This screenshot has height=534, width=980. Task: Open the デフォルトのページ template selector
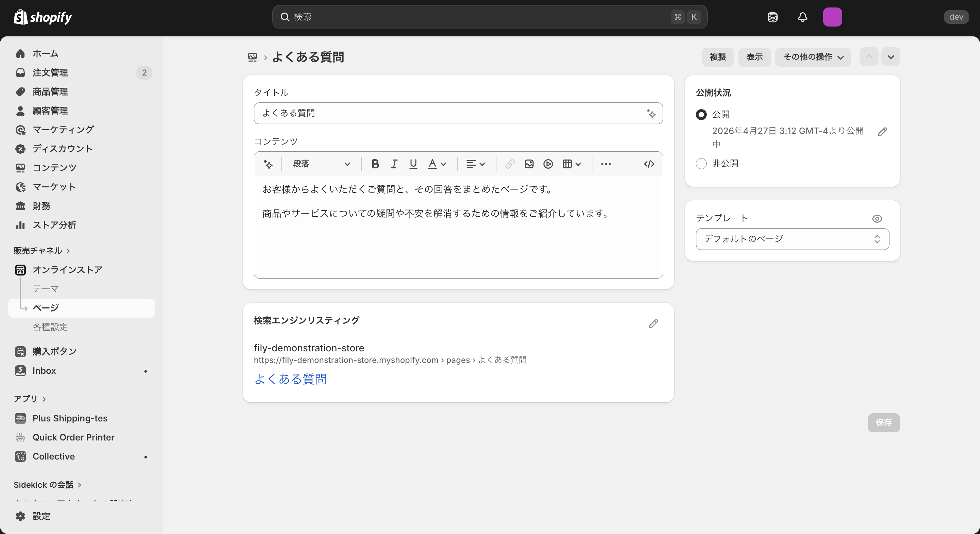[x=792, y=239]
